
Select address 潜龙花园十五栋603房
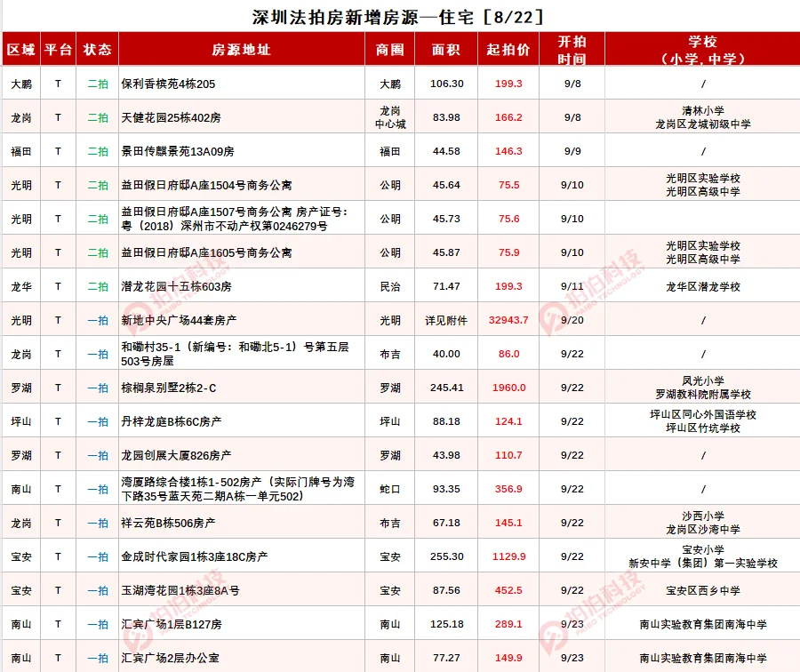[176, 287]
